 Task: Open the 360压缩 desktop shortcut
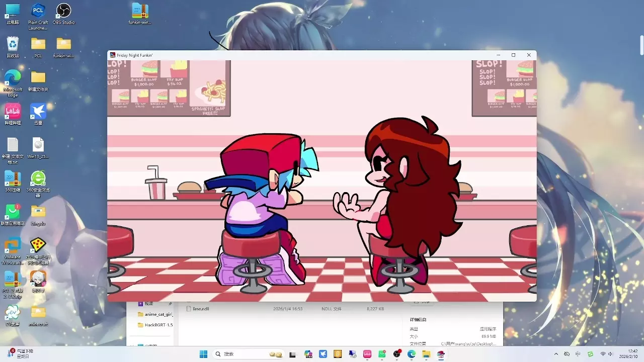(13, 182)
